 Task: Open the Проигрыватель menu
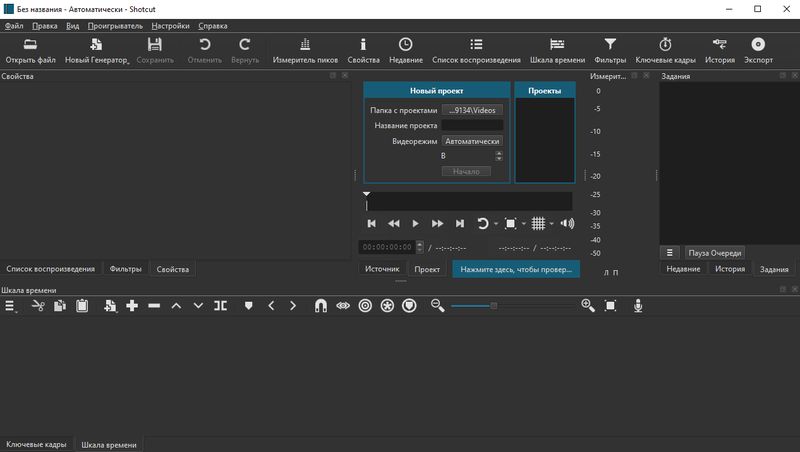click(114, 25)
